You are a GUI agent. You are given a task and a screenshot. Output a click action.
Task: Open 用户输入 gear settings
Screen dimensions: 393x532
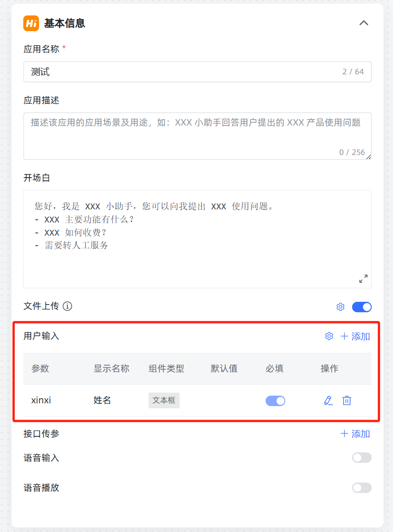point(329,336)
